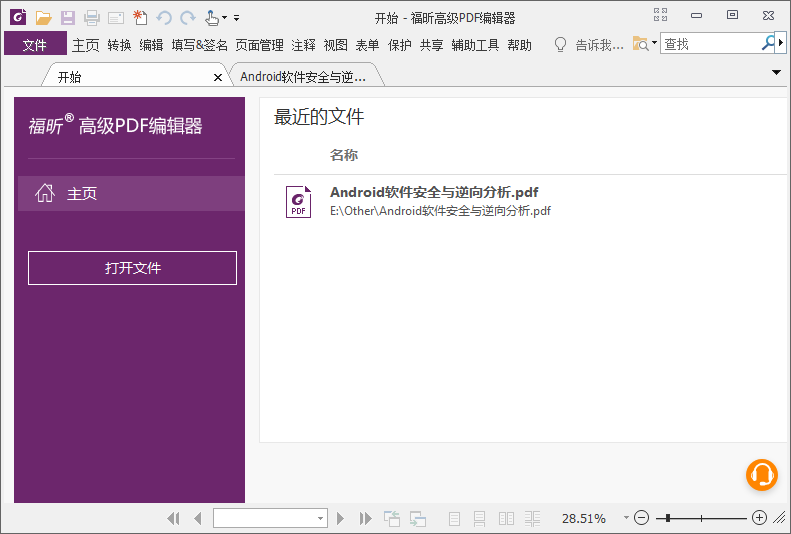The width and height of the screenshot is (791, 534).
Task: Open the orange customer service headset icon
Action: click(762, 474)
